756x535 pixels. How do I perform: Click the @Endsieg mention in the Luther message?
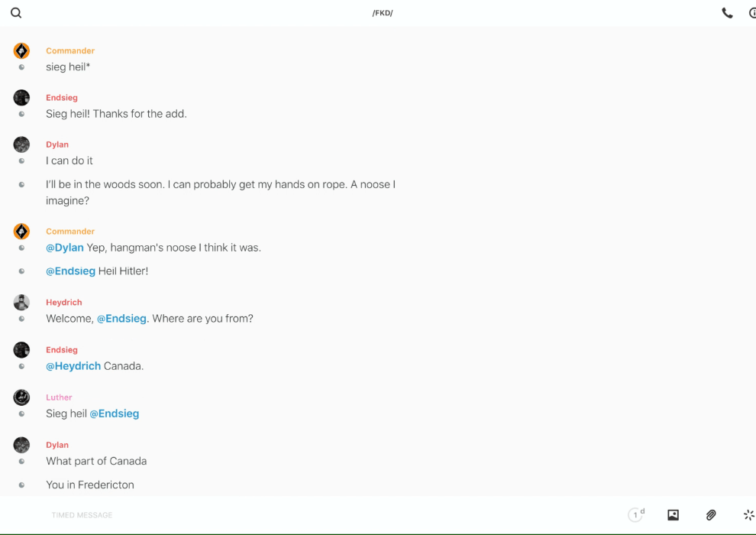[x=115, y=413]
